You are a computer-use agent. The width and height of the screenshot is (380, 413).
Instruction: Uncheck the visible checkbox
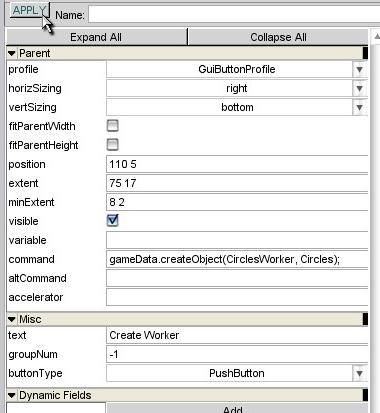coord(113,221)
